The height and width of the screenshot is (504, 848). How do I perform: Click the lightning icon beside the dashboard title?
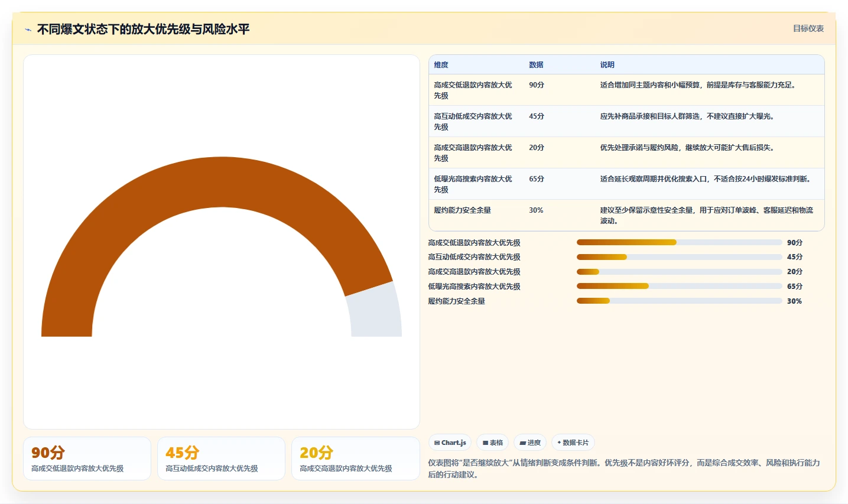tap(28, 30)
